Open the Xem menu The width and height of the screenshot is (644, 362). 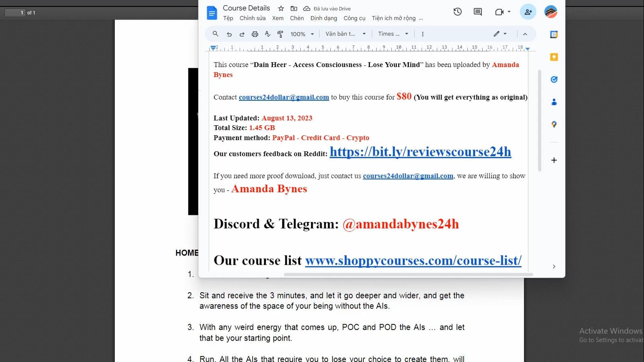[277, 18]
